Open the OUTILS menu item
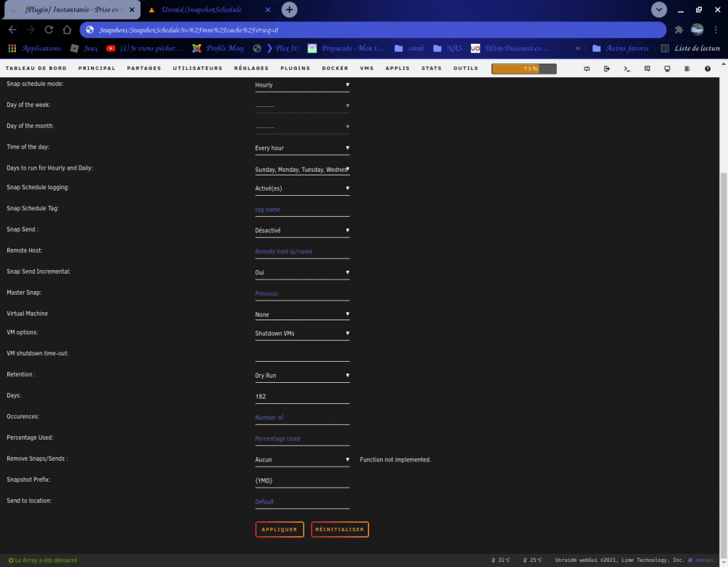 (466, 68)
